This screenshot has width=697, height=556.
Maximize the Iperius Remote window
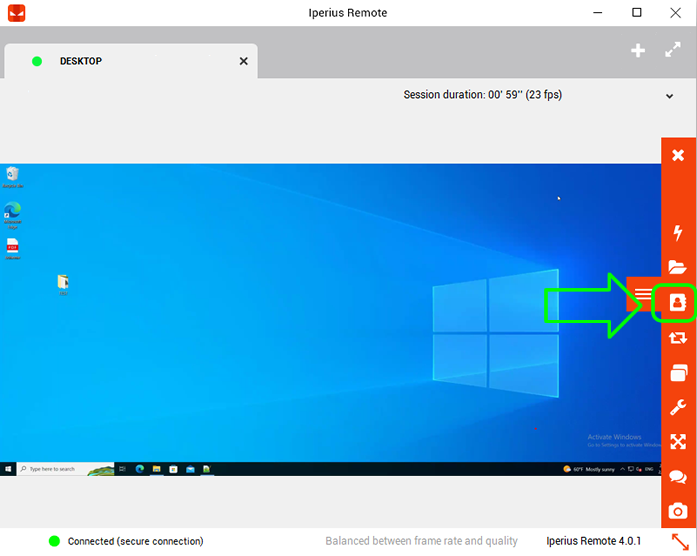(x=637, y=12)
